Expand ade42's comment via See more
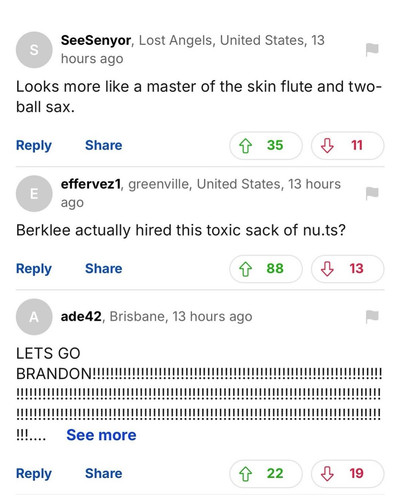This screenshot has height=500, width=400. click(x=101, y=435)
